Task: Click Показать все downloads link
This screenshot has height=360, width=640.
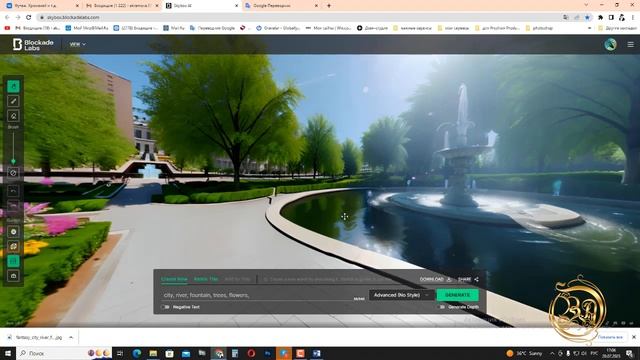Action: [611, 337]
